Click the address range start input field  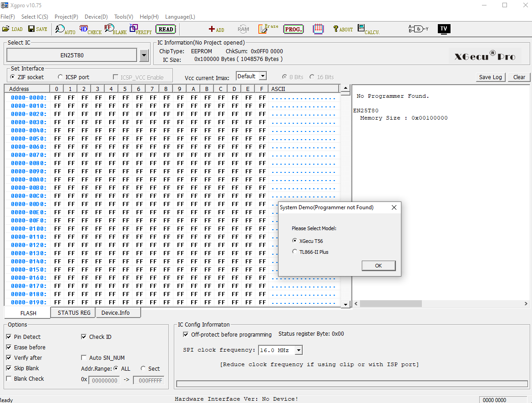point(104,380)
